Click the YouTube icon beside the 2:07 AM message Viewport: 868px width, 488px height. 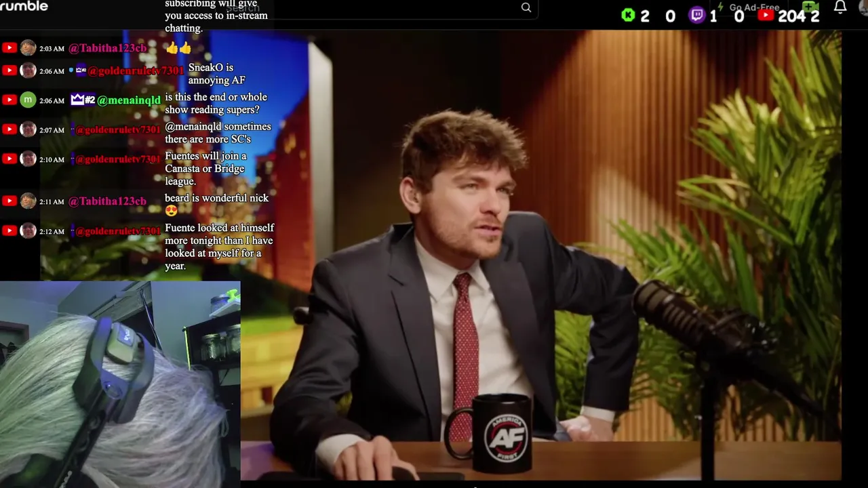click(x=9, y=129)
